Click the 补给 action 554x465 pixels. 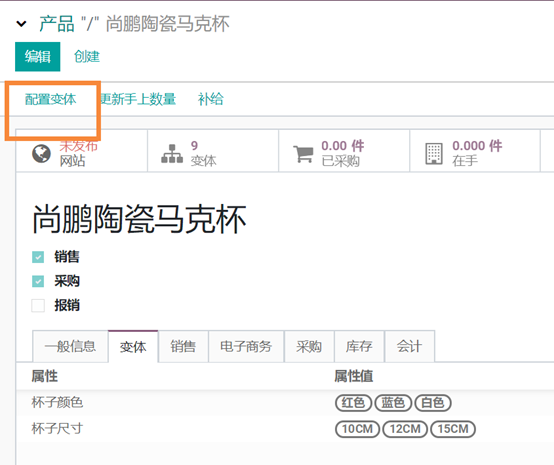[x=211, y=99]
